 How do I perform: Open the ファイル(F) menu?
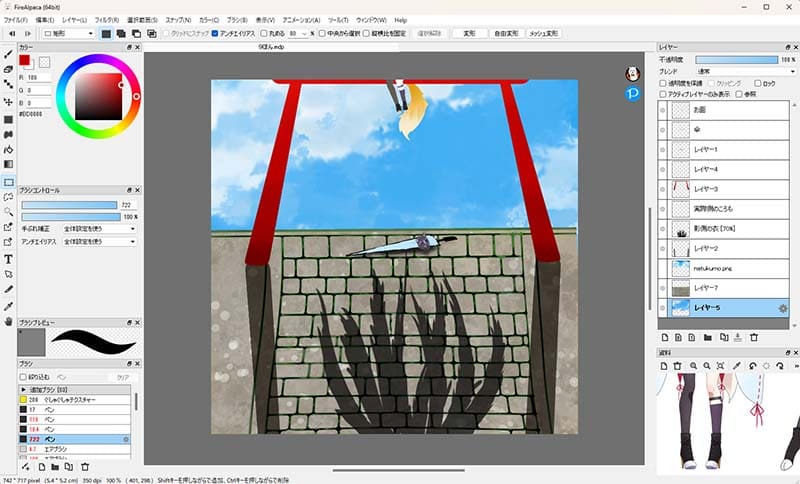point(16,20)
